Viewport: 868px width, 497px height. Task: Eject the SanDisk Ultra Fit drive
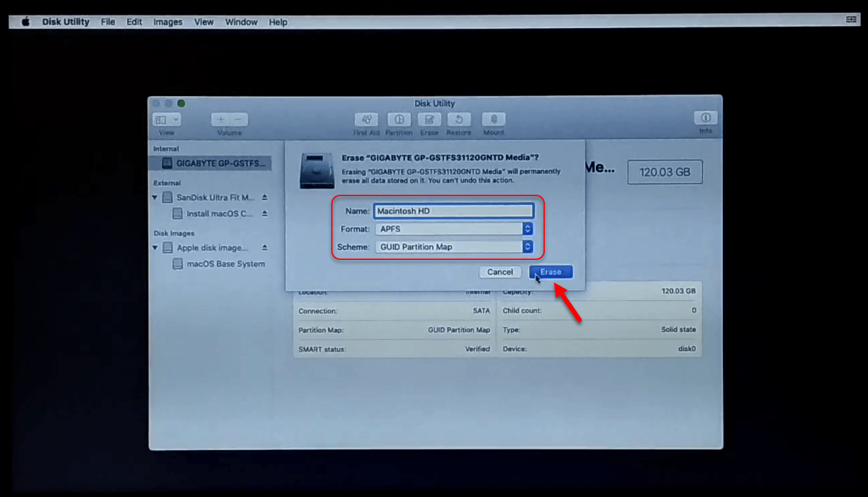[265, 197]
